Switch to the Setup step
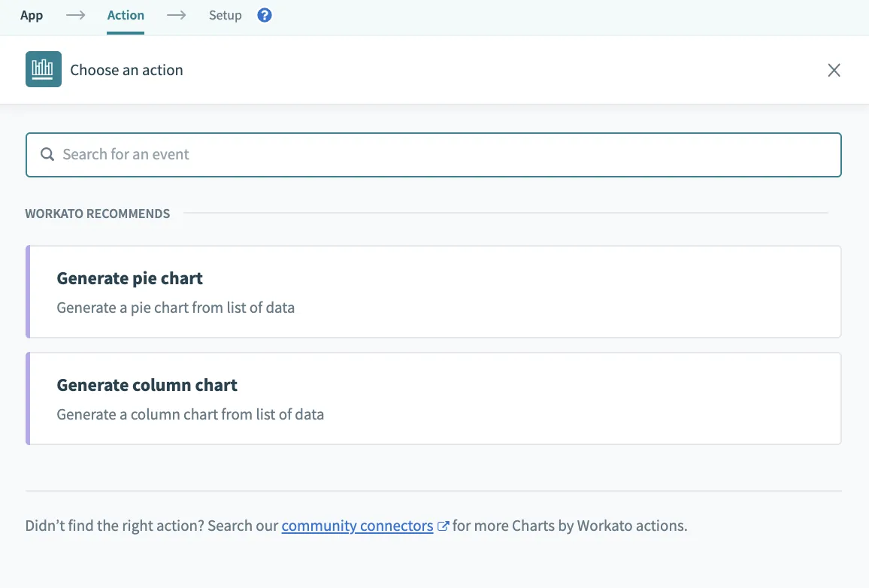Viewport: 869px width, 588px height. click(x=225, y=15)
